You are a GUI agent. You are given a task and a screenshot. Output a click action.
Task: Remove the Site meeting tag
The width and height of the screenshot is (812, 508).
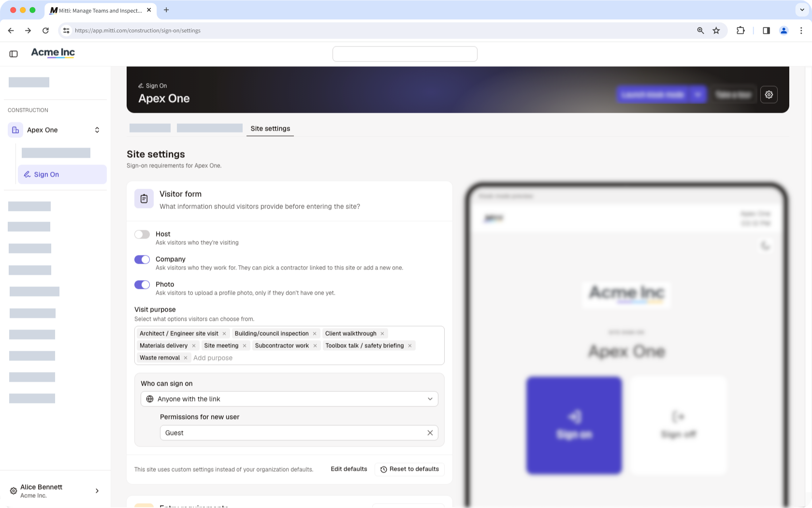(x=245, y=346)
